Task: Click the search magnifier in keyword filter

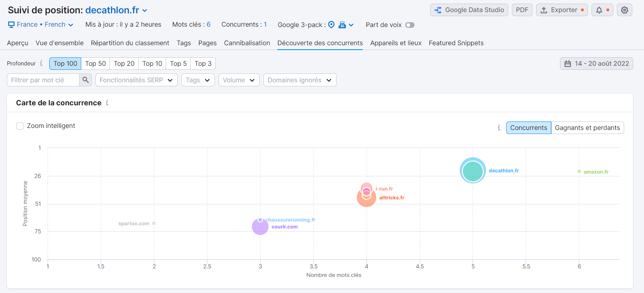Action: [85, 80]
